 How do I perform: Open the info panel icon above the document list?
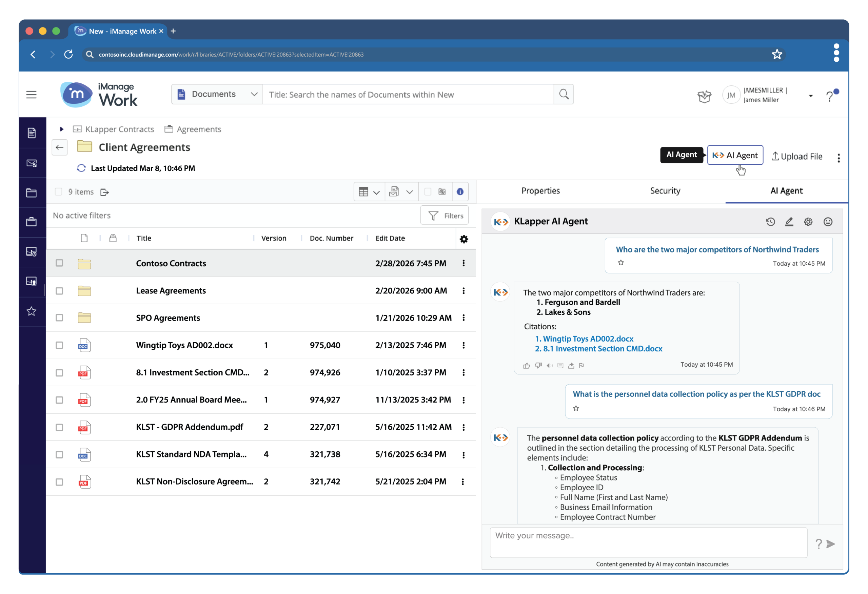(x=460, y=191)
